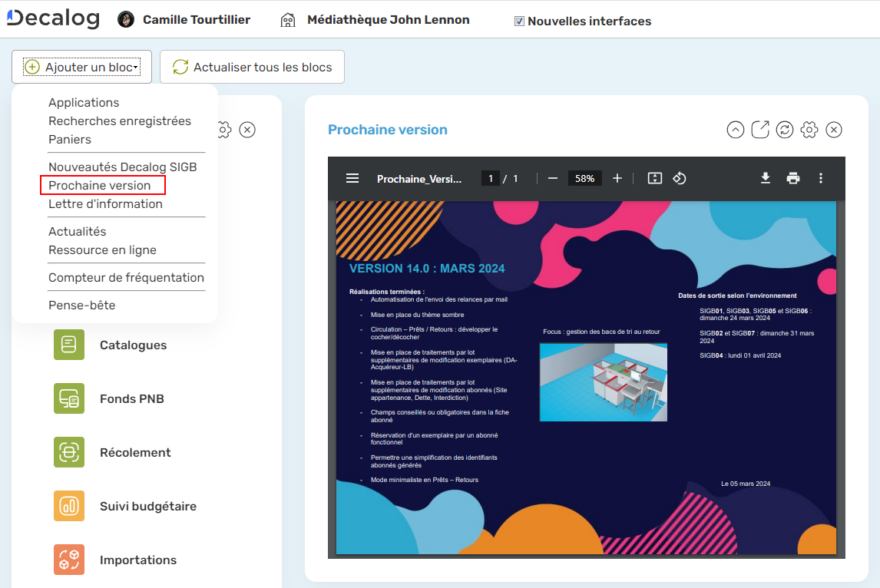Expand the Ajouter un bloc dropdown
The width and height of the screenshot is (880, 588).
click(x=81, y=68)
